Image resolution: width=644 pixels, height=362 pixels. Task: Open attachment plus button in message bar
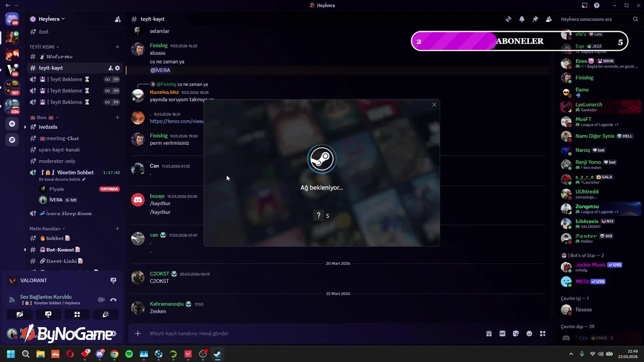(138, 333)
